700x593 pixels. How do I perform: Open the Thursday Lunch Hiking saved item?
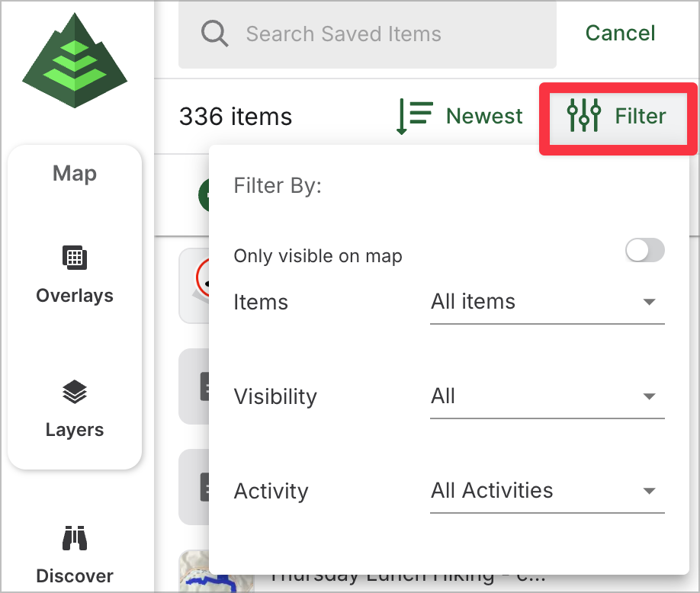click(404, 579)
